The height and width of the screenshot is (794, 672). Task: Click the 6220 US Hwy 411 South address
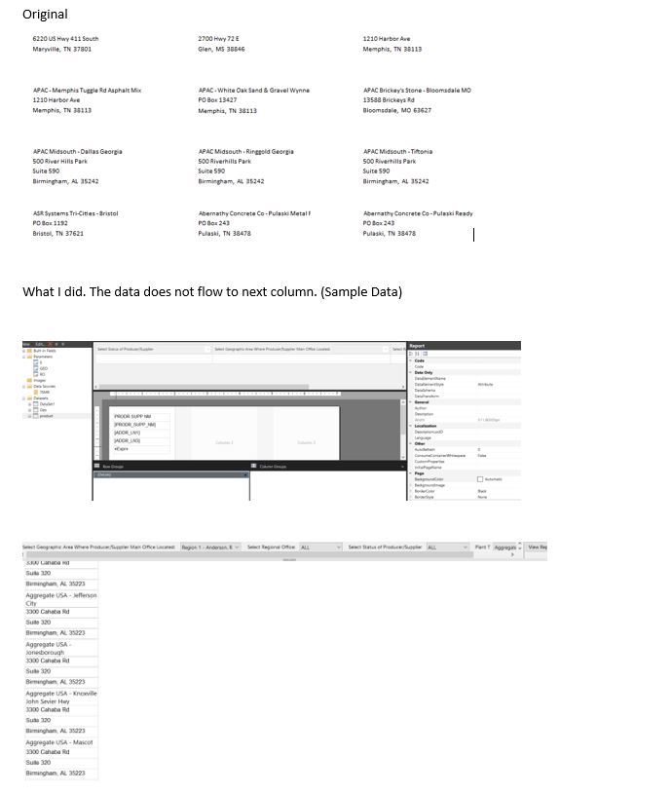tap(66, 39)
